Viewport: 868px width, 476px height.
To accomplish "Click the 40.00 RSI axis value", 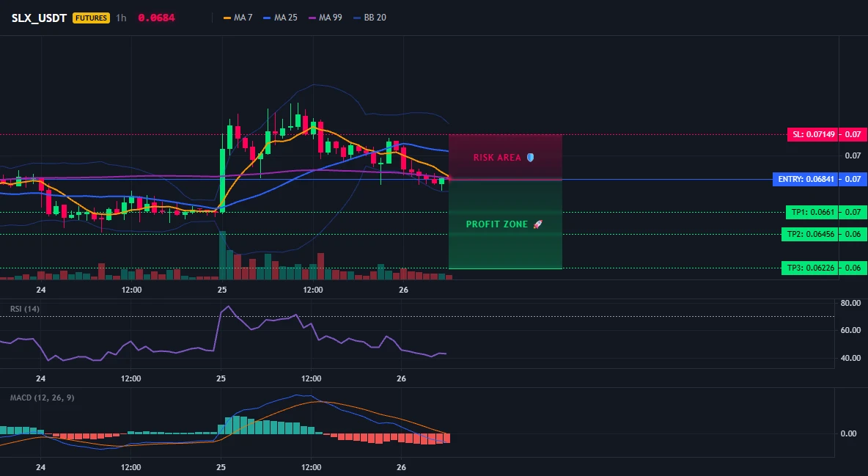I will (850, 358).
